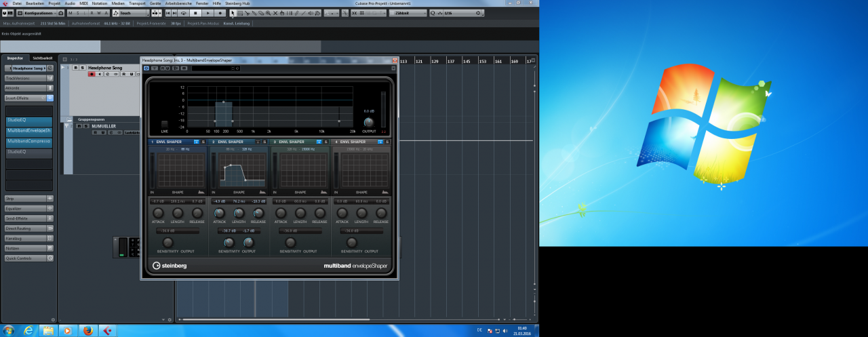The image size is (868, 337).
Task: Enable record on Headphone Song track
Action: tap(92, 74)
